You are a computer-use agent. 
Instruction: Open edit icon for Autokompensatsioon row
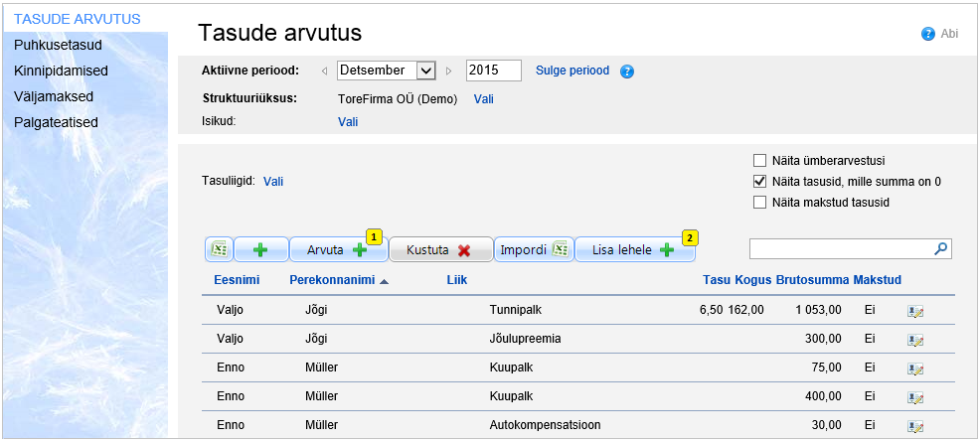[915, 426]
